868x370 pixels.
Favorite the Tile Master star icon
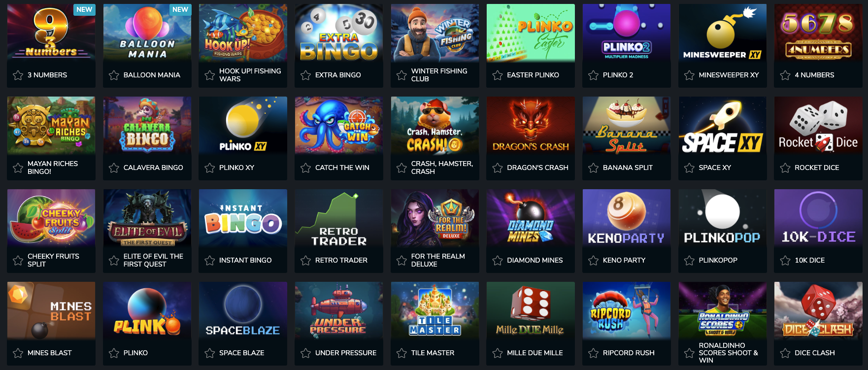tap(401, 353)
